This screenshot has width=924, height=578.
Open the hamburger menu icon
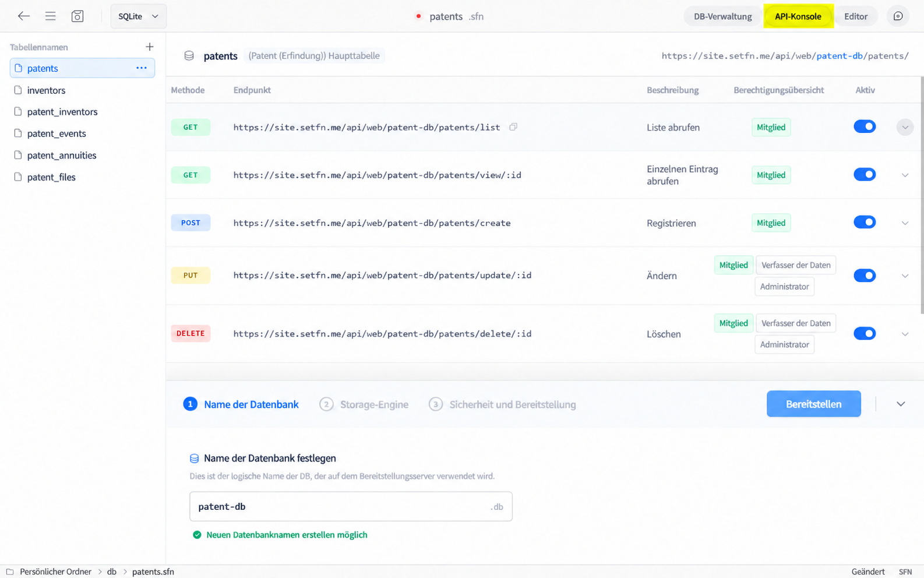[51, 16]
